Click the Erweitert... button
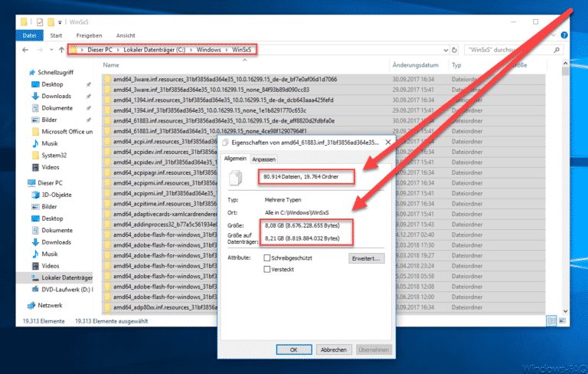Image resolution: width=588 pixels, height=374 pixels. pyautogui.click(x=366, y=258)
